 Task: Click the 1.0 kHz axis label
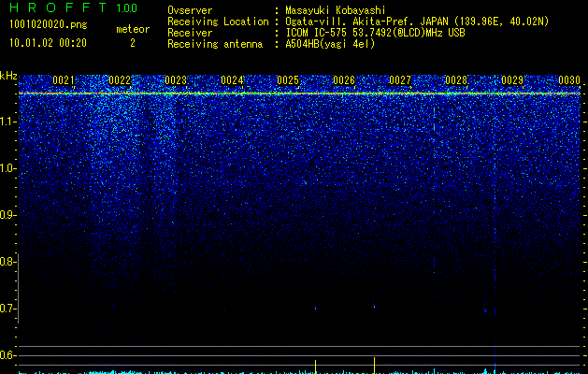[x=8, y=168]
